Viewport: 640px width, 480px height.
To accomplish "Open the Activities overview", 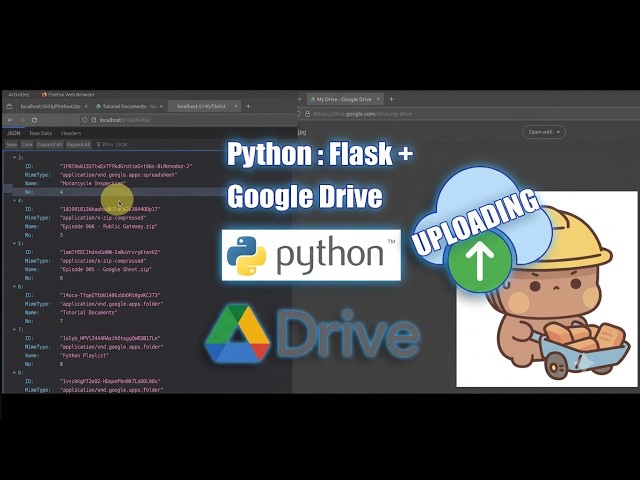I will 19,94.
